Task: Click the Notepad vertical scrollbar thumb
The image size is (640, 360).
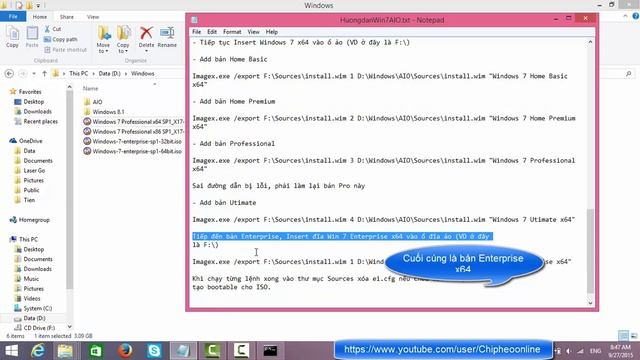Action: [590, 251]
